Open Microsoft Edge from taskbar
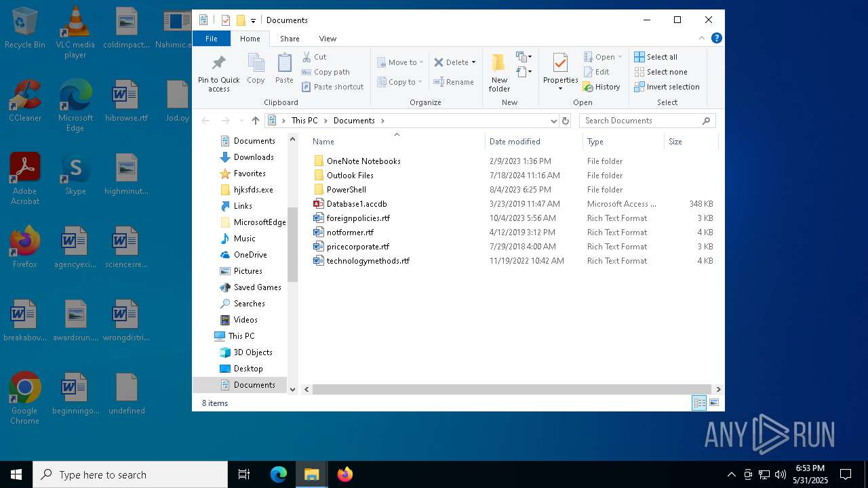868x488 pixels. click(x=279, y=474)
